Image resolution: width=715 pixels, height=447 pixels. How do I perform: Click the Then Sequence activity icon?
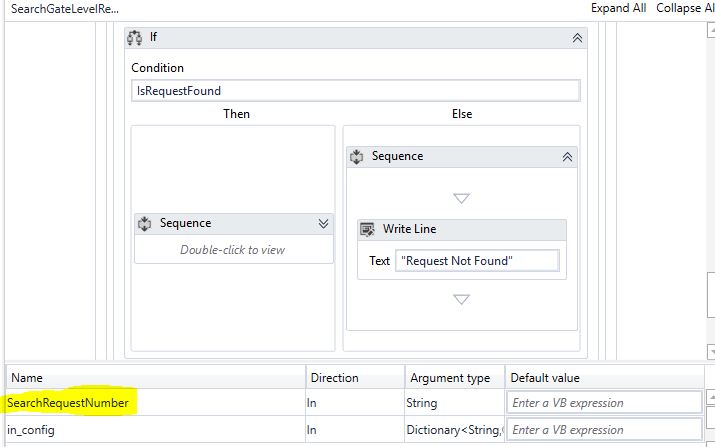coord(145,223)
